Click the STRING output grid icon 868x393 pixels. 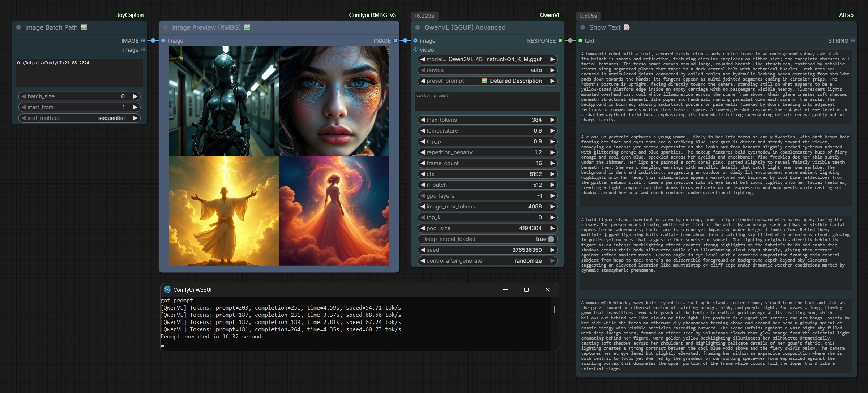(853, 40)
